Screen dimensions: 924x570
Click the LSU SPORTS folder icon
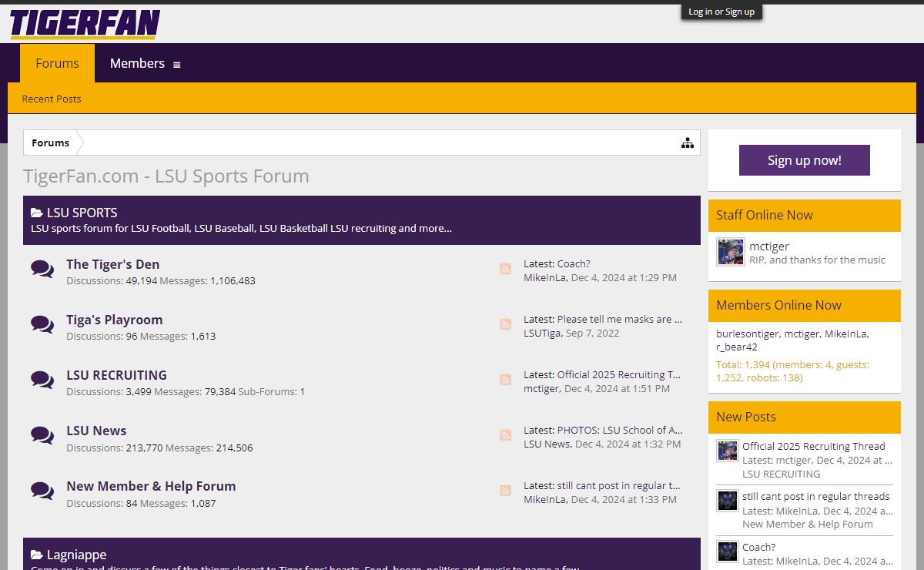(37, 213)
